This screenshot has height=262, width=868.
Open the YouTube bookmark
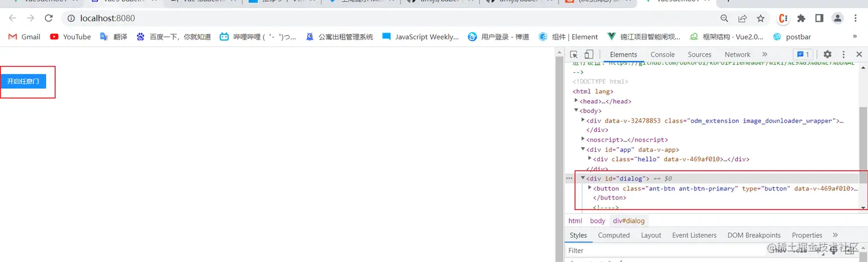[x=70, y=37]
